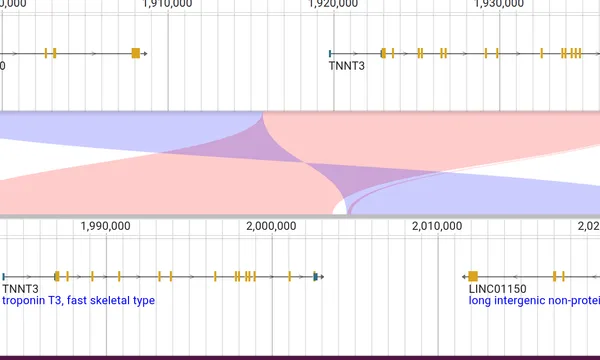The image size is (600, 360).
Task: Click the pink synteny ribbon at upper right
Action: [440, 138]
